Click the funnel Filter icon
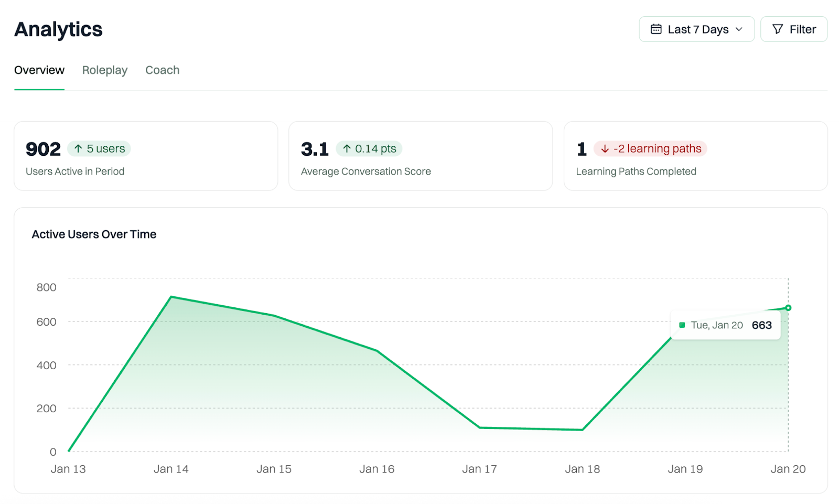839x504 pixels. (x=778, y=29)
